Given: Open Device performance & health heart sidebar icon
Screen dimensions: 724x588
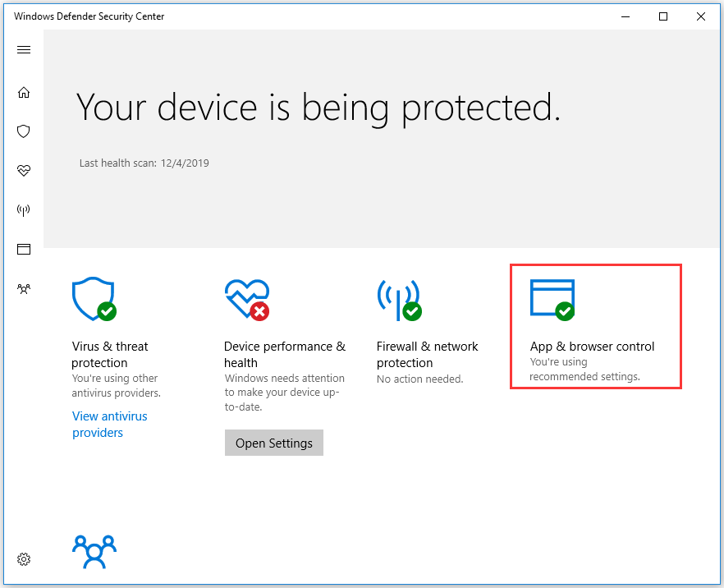Looking at the screenshot, I should 24,171.
